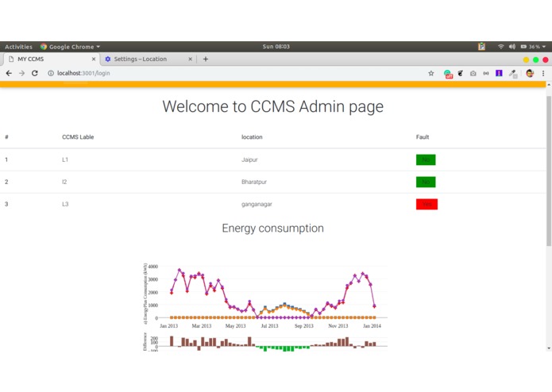Screen dimensions: 552x392
Task: Click scrollbar down arrow
Action: click(x=549, y=348)
